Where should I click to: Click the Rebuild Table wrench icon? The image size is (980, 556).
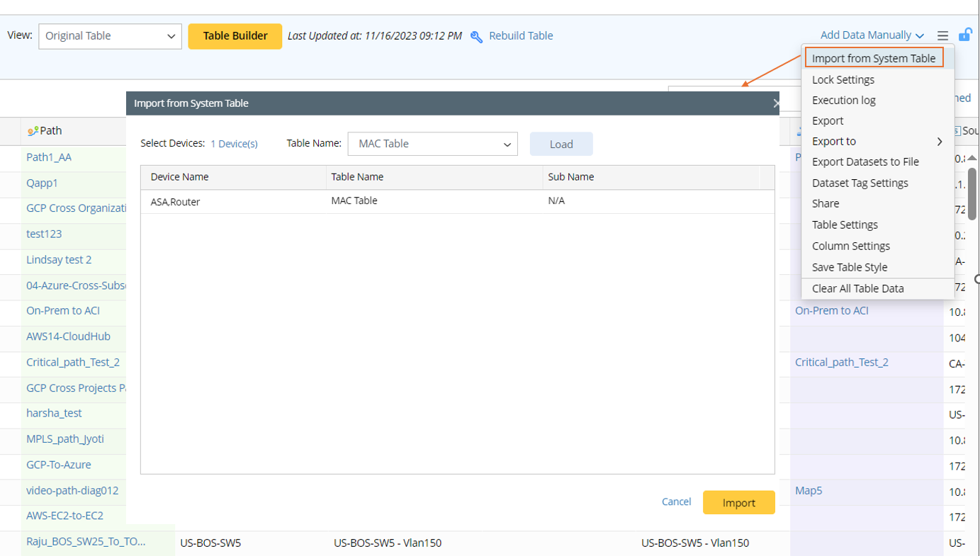475,35
